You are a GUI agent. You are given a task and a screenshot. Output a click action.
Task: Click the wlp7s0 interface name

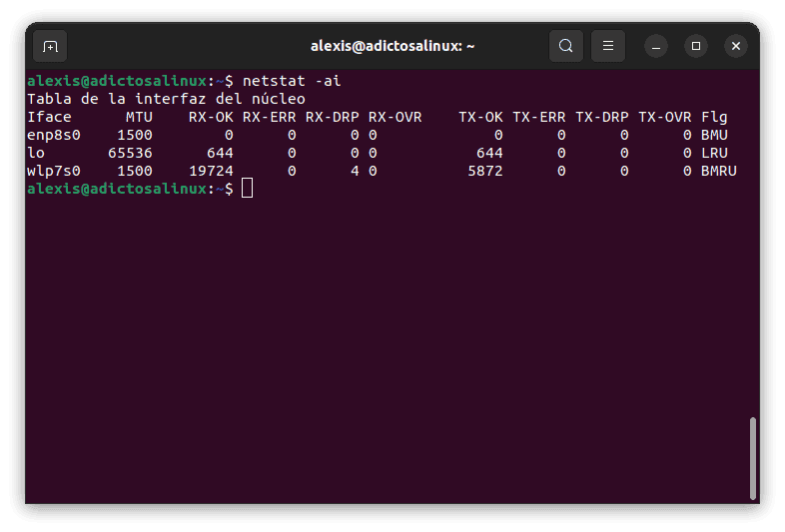tap(54, 171)
